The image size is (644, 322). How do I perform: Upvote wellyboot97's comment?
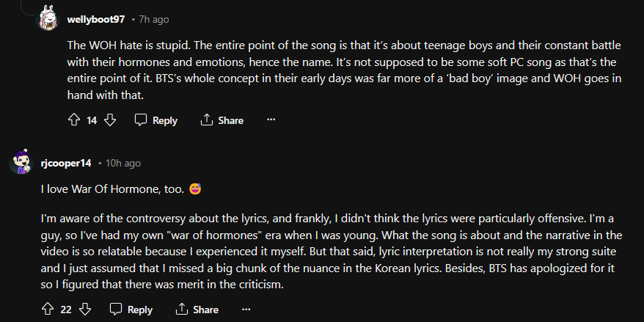pos(73,120)
